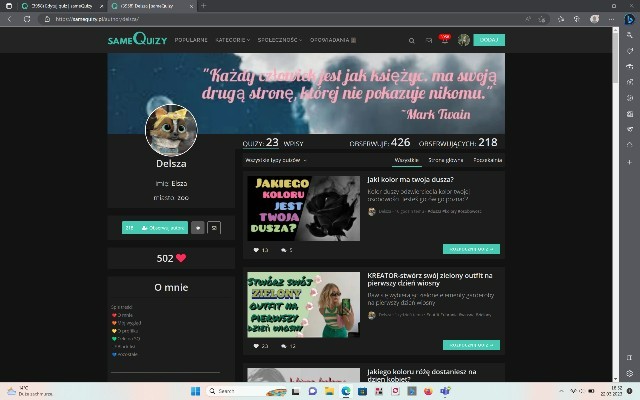The height and width of the screenshot is (400, 640).
Task: Expand the Społeczność dropdown menu
Action: click(280, 40)
